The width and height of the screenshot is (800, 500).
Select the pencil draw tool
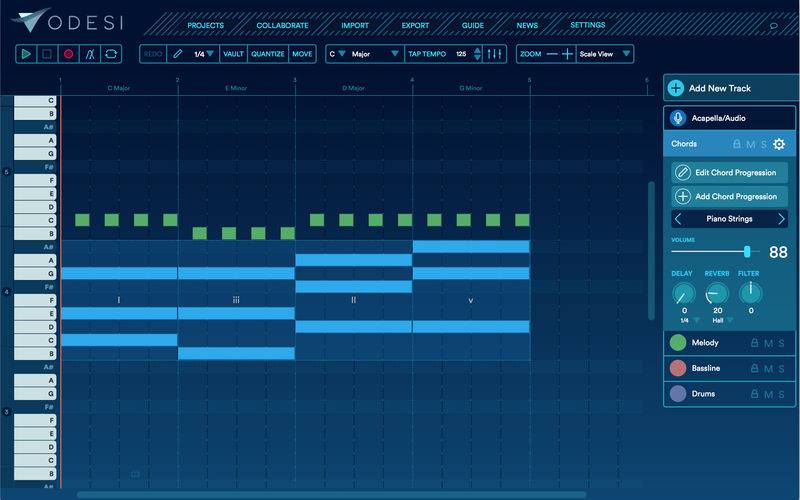[x=177, y=54]
